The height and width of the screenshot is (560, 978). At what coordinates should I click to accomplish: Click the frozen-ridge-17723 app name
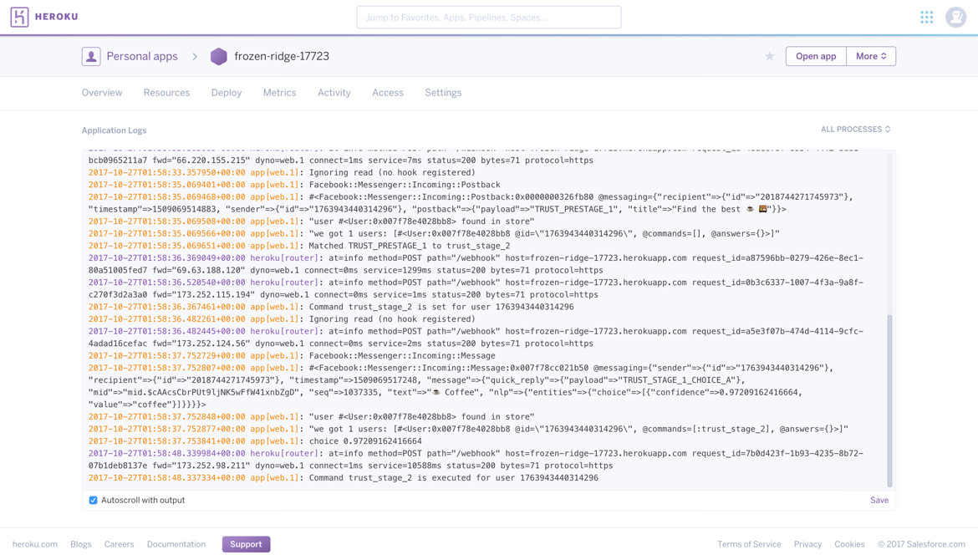pos(282,56)
